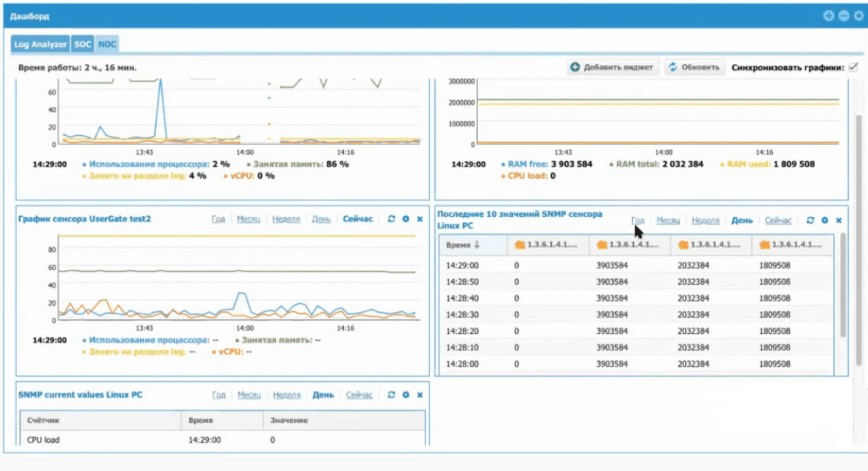868x471 pixels.
Task: Click the plus icon in Дашборд header
Action: (828, 15)
